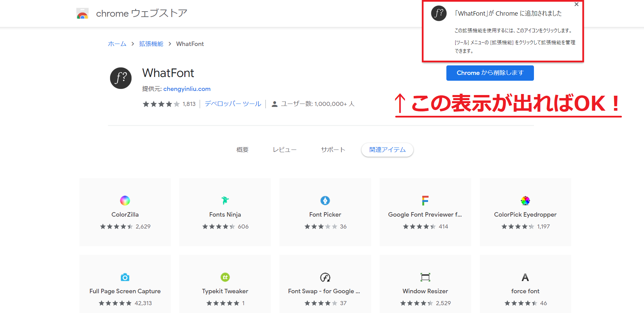The image size is (644, 313).
Task: Click the Chrome から削除します button
Action: click(x=490, y=73)
